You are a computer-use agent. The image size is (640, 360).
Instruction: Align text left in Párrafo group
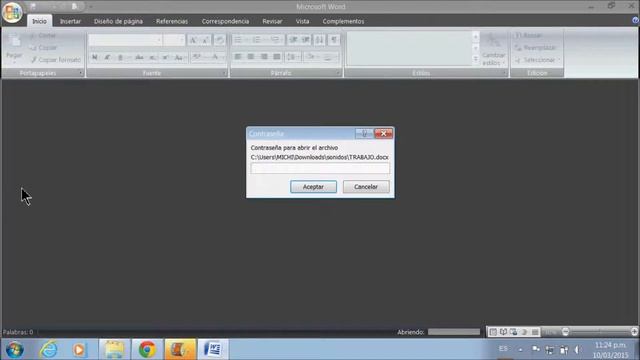click(x=238, y=57)
